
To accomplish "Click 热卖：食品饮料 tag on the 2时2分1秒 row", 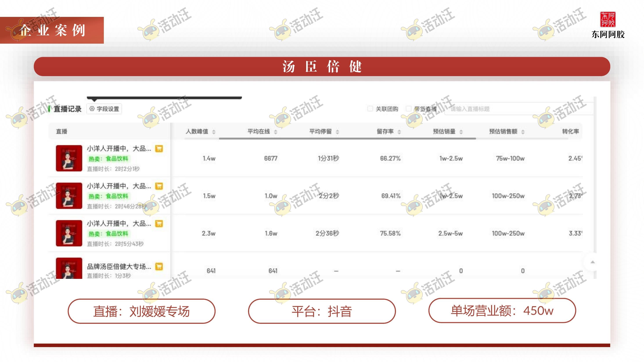I will 108,159.
